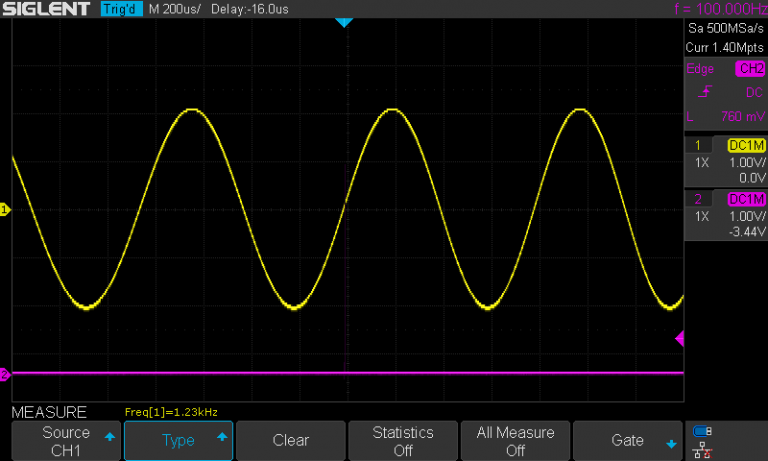The image size is (768, 461).
Task: Open the measurement Type selector
Action: pyautogui.click(x=177, y=441)
